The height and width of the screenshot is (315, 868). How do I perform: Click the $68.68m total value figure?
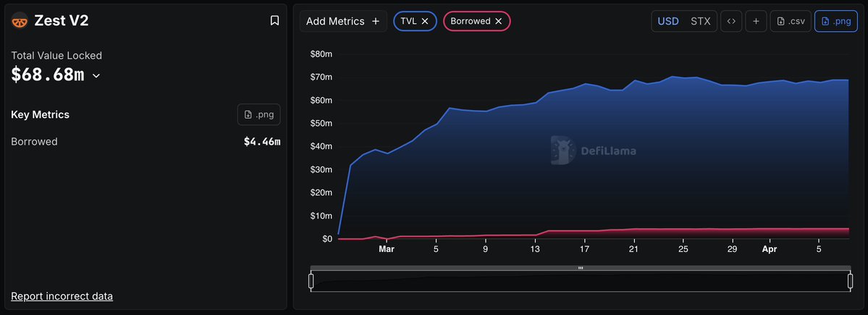48,74
